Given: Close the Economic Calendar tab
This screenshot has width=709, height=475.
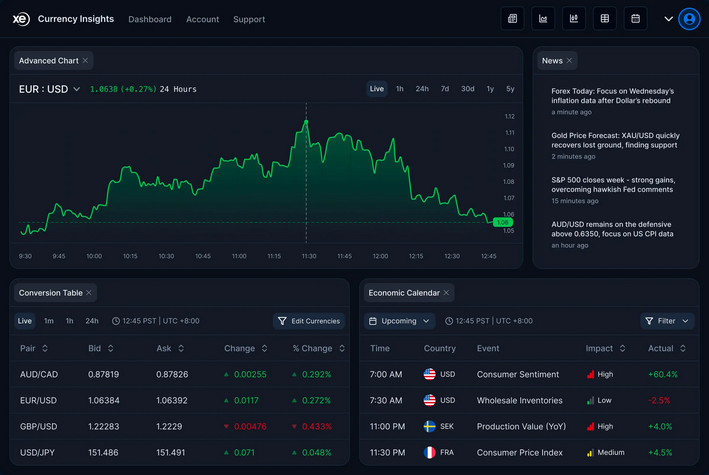Looking at the screenshot, I should pyautogui.click(x=446, y=293).
